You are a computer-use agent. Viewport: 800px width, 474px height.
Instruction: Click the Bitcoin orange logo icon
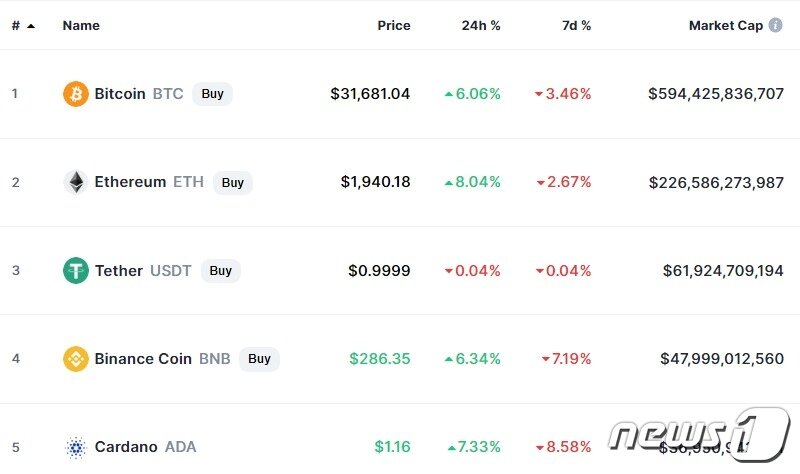(x=76, y=94)
